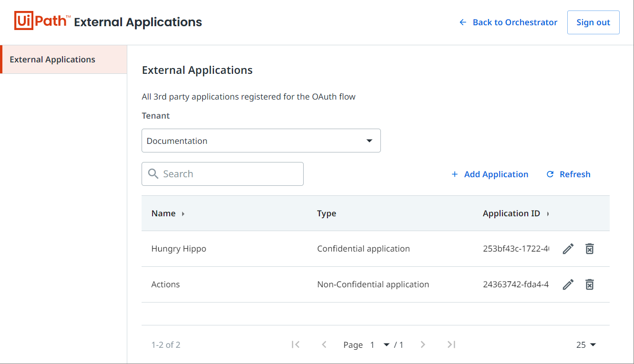Select External Applications in sidebar
Screen dimensions: 634x364
pos(52,60)
